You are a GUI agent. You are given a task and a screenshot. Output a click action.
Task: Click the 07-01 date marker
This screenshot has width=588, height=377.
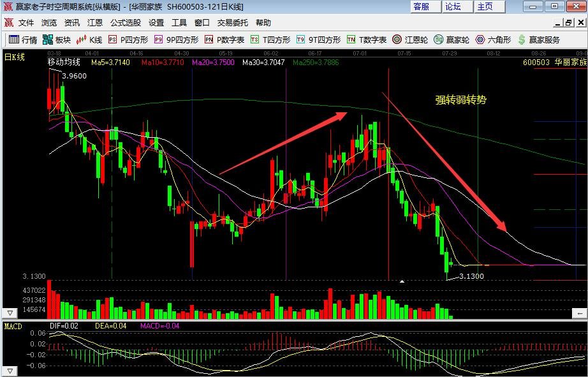360,54
